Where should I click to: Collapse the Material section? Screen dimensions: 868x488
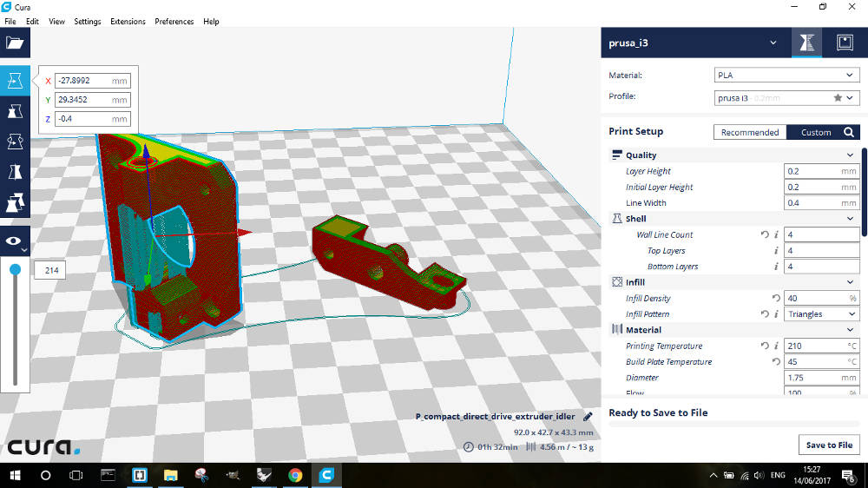click(850, 330)
